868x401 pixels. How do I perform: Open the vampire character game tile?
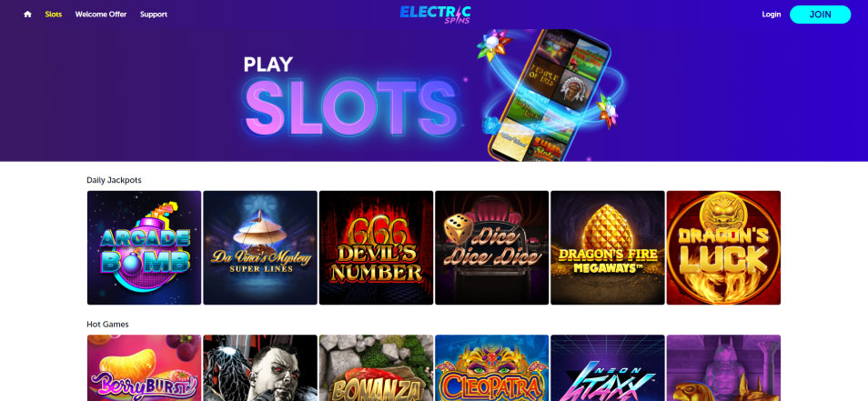(x=260, y=368)
